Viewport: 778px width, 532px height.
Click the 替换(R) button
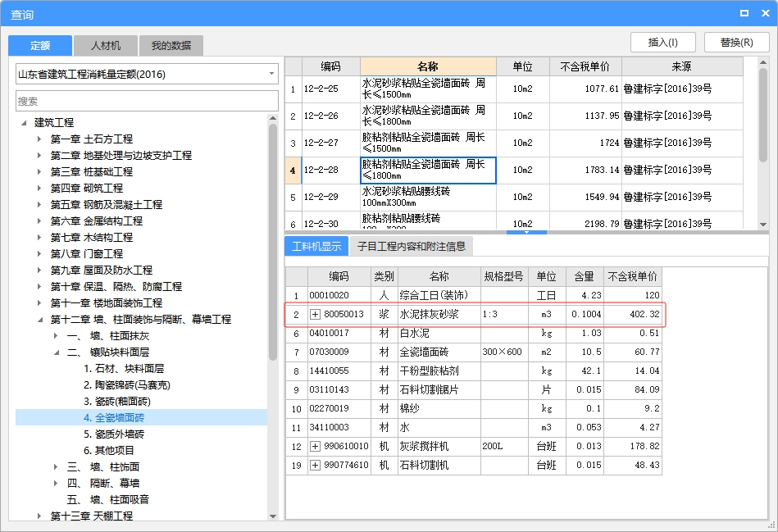coord(737,43)
